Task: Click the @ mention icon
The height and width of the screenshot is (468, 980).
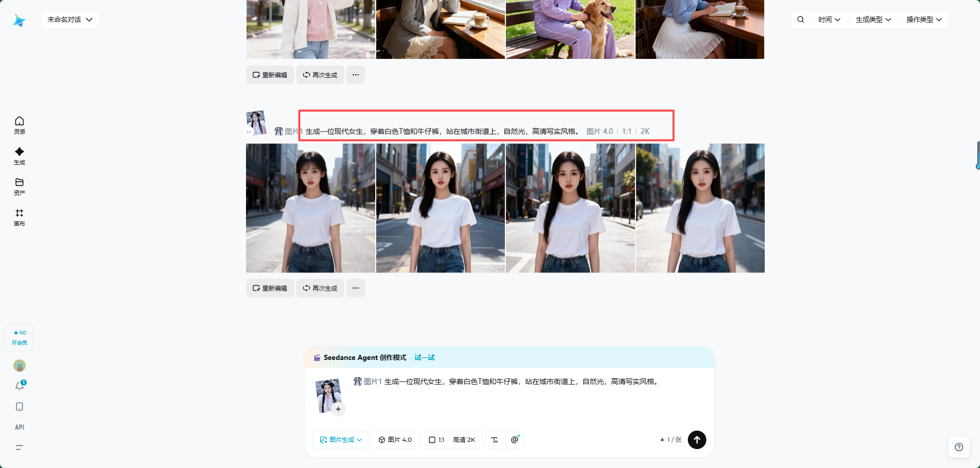Action: coord(514,439)
